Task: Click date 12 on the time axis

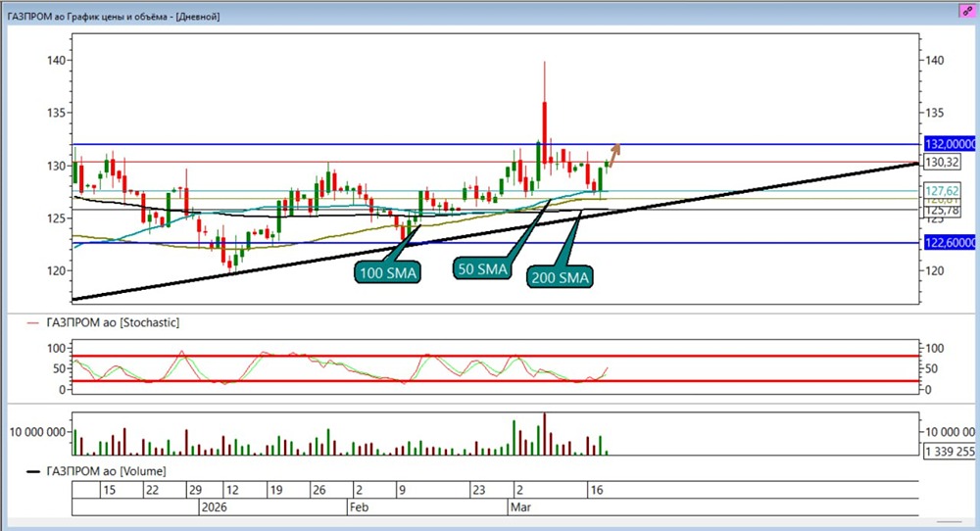Action: click(x=232, y=490)
